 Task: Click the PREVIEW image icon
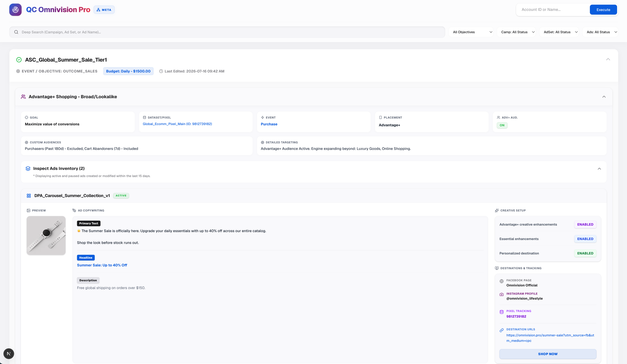[x=28, y=210]
